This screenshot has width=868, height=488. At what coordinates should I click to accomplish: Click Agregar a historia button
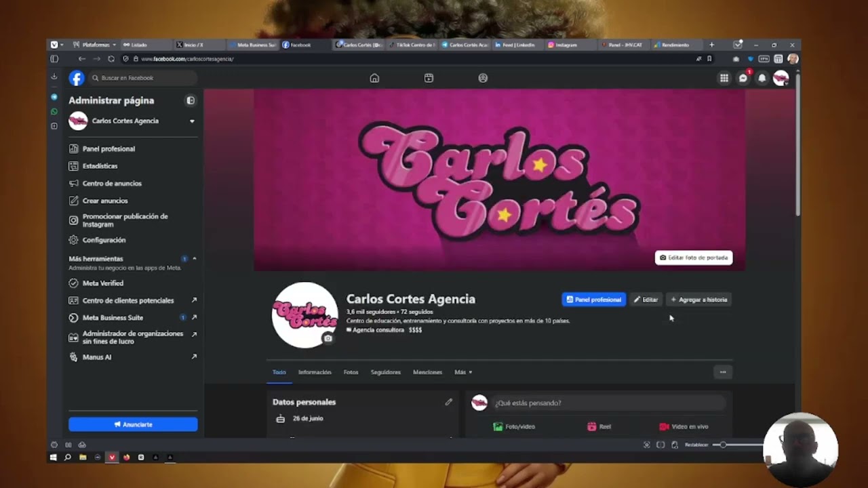click(x=699, y=300)
